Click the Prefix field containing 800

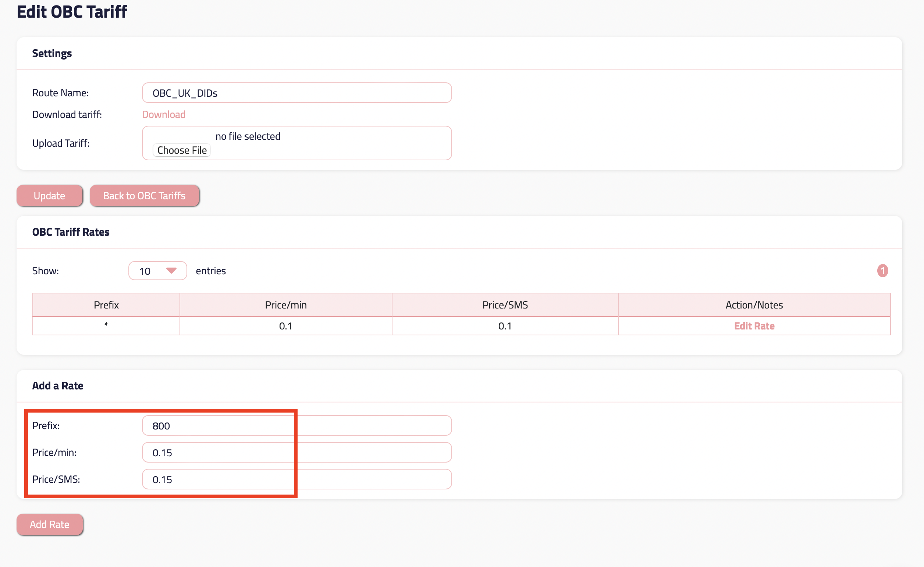coord(296,426)
